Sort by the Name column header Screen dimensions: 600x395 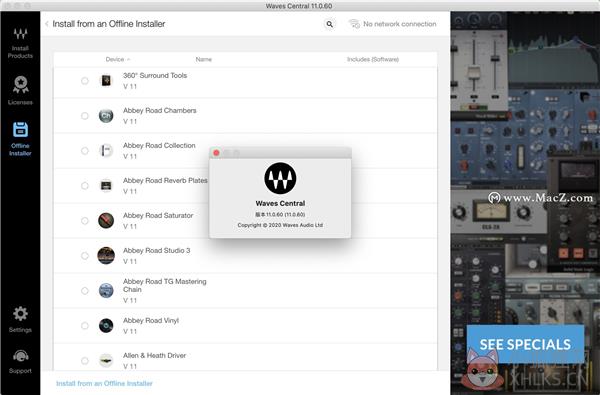coord(204,59)
